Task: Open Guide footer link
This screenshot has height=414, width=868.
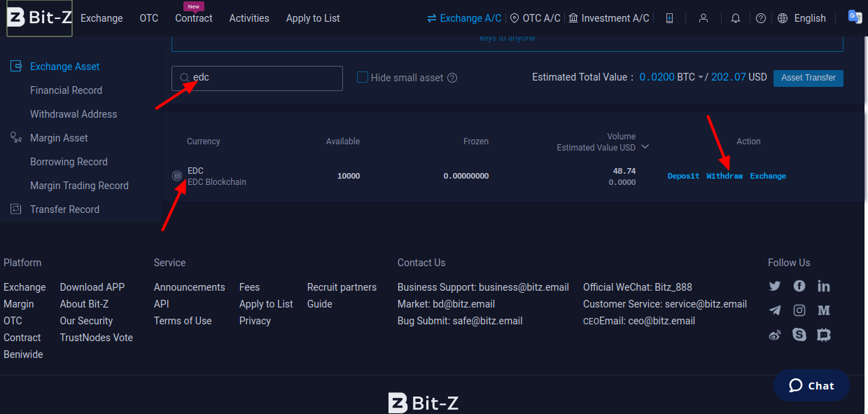Action: [320, 304]
